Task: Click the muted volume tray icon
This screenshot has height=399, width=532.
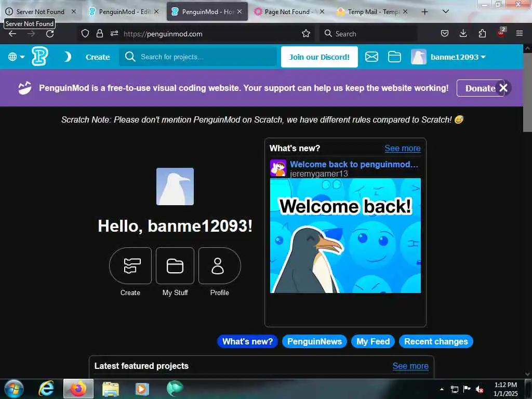Action: [480, 389]
